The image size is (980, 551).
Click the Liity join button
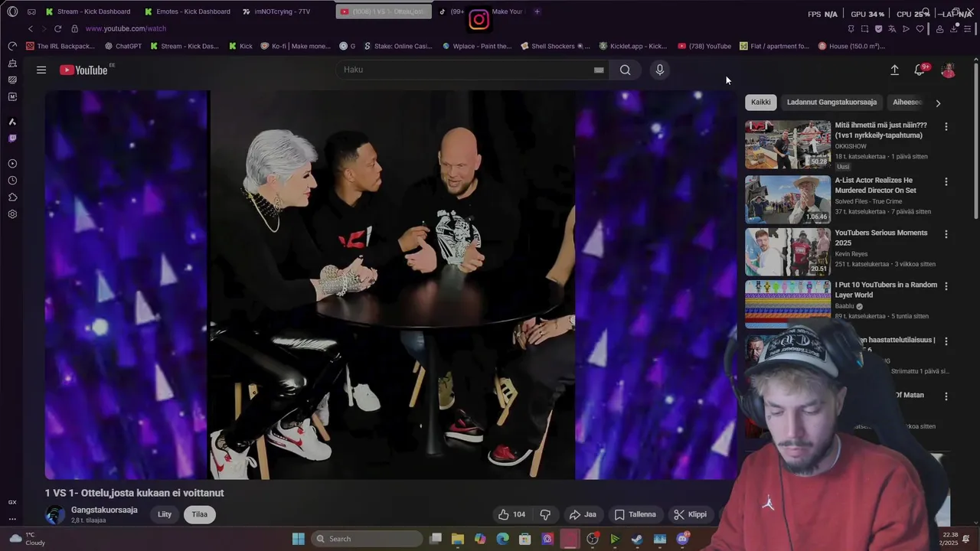tap(165, 514)
